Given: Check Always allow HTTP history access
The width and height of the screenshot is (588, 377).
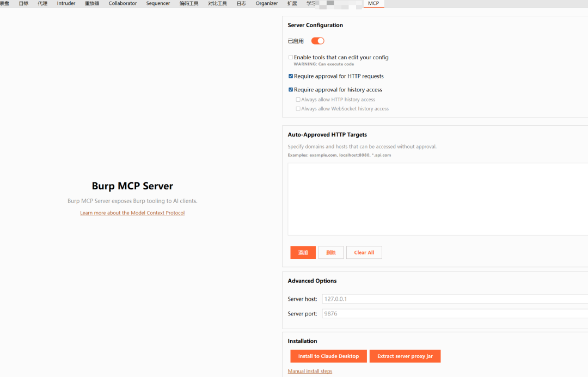Looking at the screenshot, I should point(298,100).
